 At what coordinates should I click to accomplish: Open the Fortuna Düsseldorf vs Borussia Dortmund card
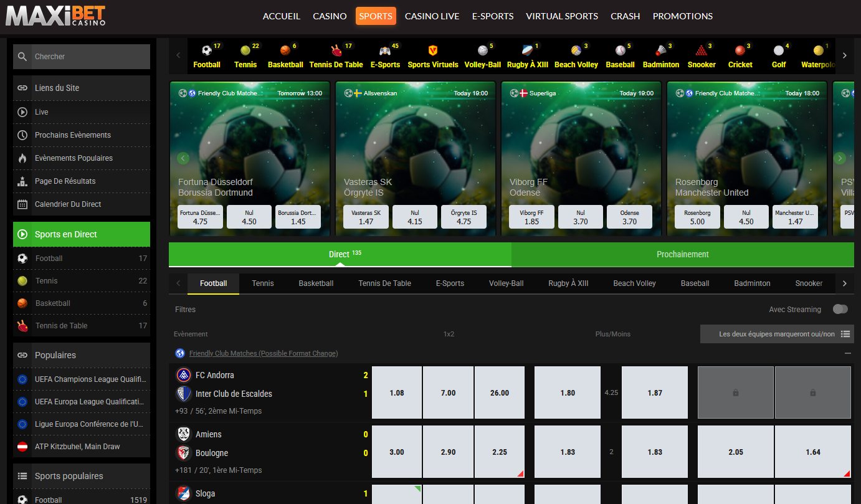[250, 158]
